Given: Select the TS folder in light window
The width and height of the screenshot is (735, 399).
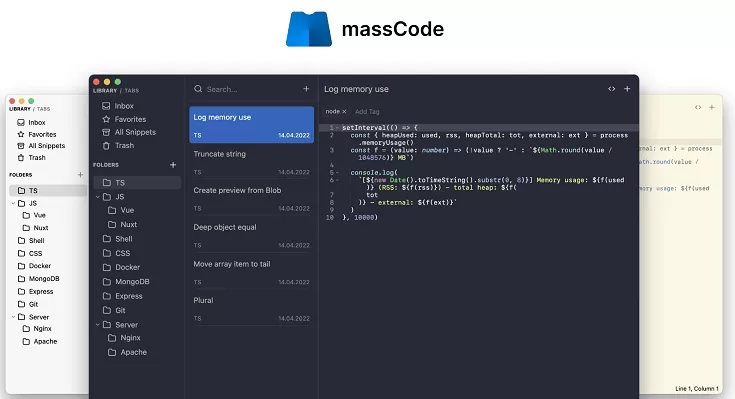Looking at the screenshot, I should click(x=48, y=190).
